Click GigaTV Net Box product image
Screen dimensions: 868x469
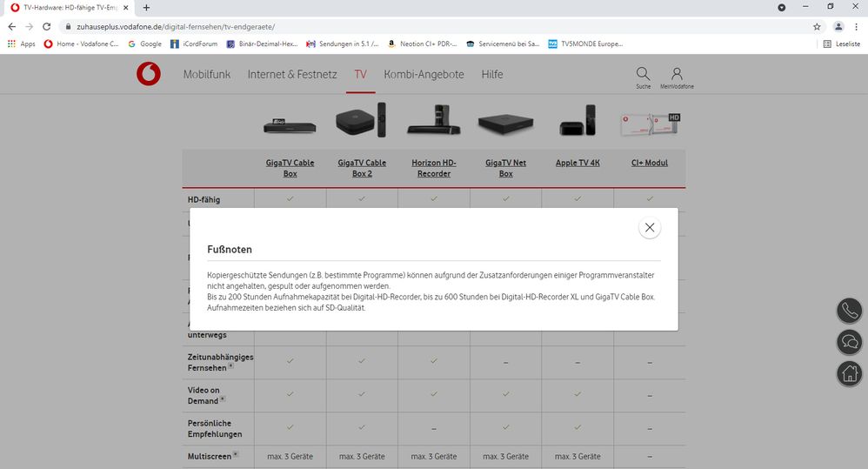tap(506, 124)
